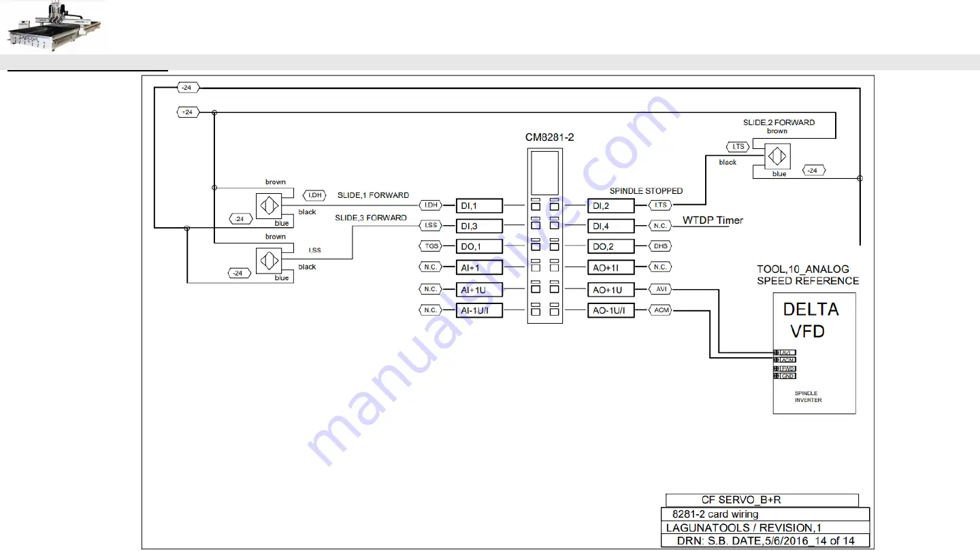Image resolution: width=980 pixels, height=551 pixels.
Task: Select the DI,1 terminal box
Action: tap(479, 205)
